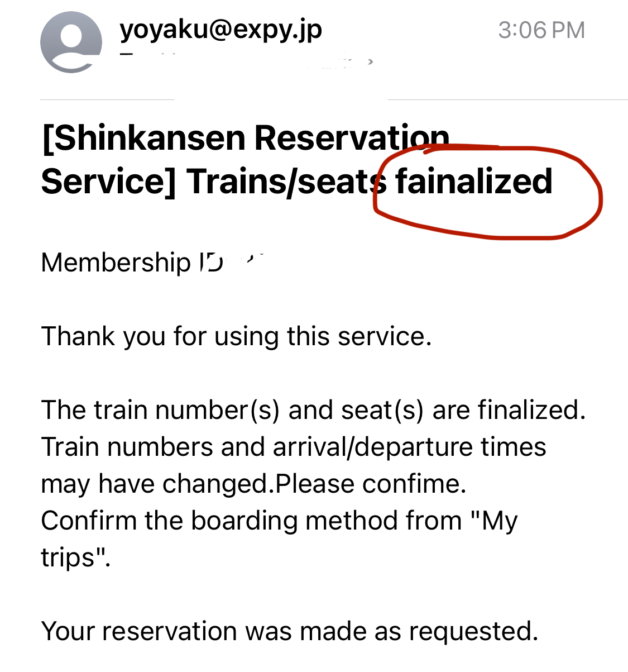Viewport: 628px width, 672px height.
Task: Tap the 'Membership ID' label
Action: coord(132,263)
